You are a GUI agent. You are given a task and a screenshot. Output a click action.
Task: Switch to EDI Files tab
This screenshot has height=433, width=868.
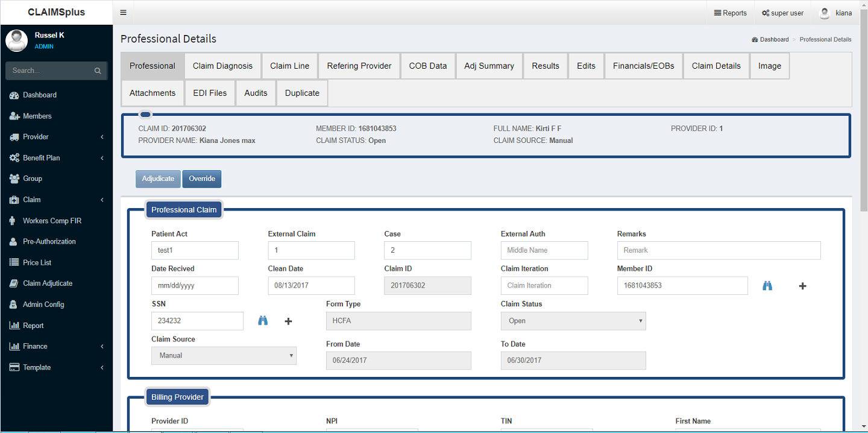(210, 93)
